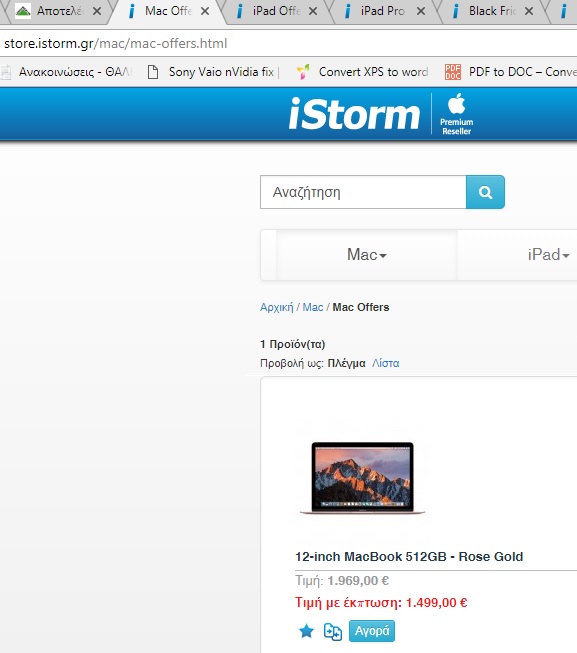Click the Αποτελέσ tab favicon

coord(23,11)
